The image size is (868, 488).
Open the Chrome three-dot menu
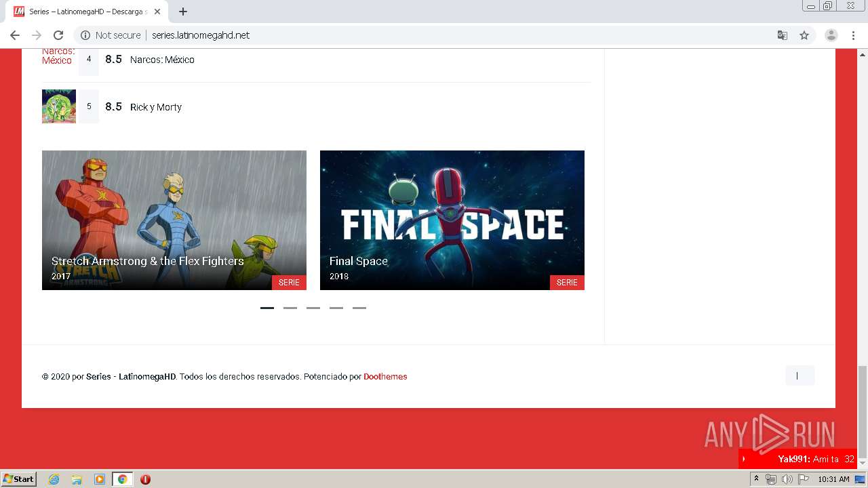coord(854,35)
